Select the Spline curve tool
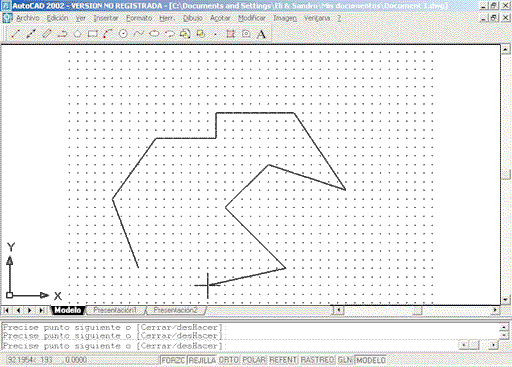The image size is (512, 367). (x=138, y=34)
